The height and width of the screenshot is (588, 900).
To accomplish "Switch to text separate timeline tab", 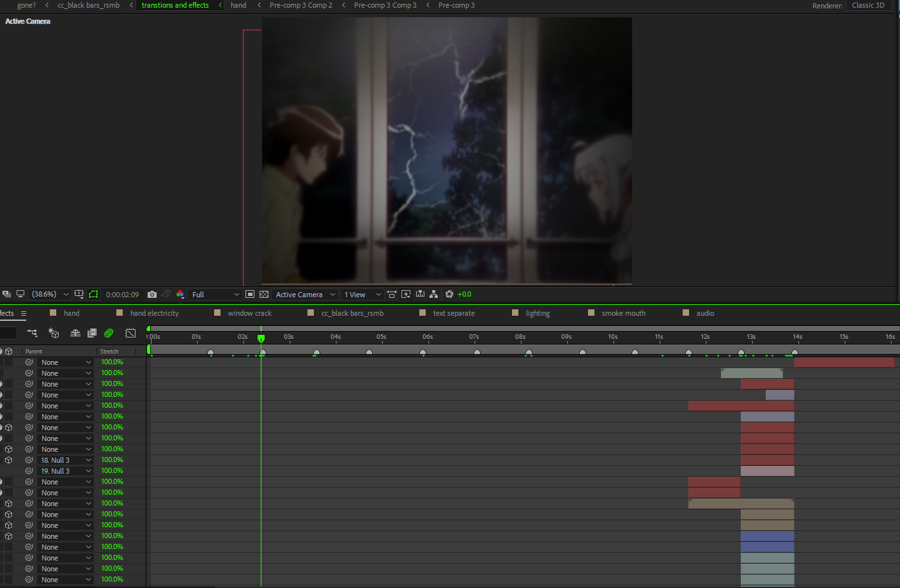I will pyautogui.click(x=454, y=313).
